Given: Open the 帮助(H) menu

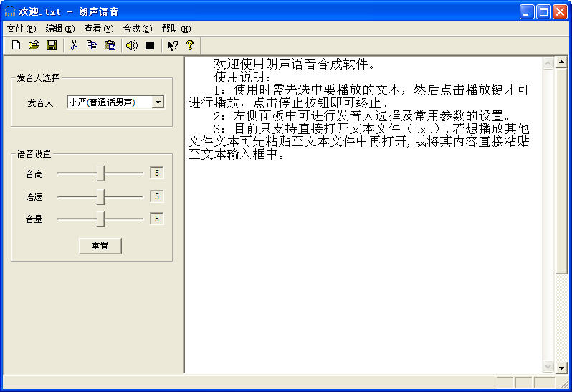Looking at the screenshot, I should coord(176,29).
